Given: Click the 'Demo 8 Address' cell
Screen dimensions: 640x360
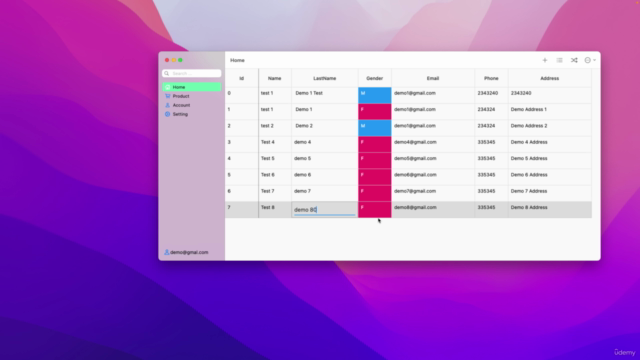Looking at the screenshot, I should click(x=550, y=209).
